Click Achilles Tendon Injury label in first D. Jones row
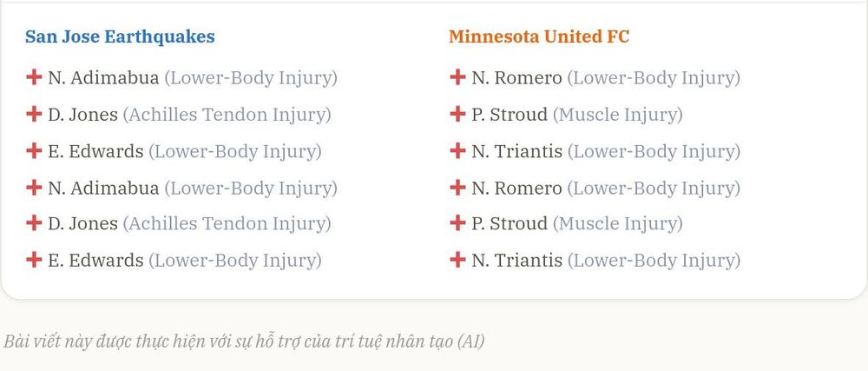 click(x=227, y=115)
